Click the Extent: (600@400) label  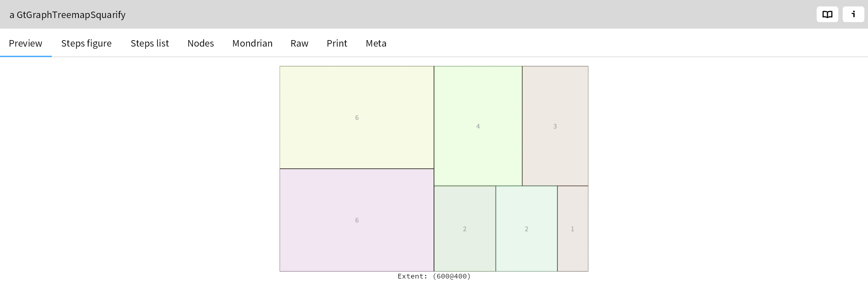click(434, 276)
